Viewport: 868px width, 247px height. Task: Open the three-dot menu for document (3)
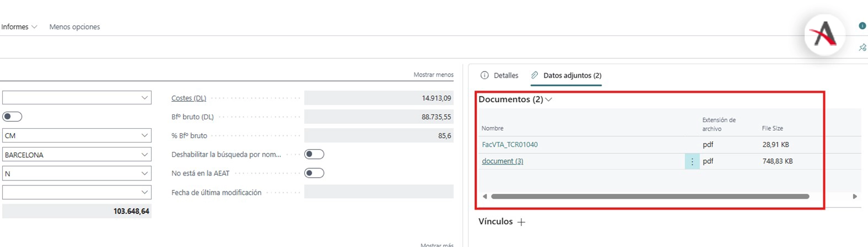tap(692, 161)
